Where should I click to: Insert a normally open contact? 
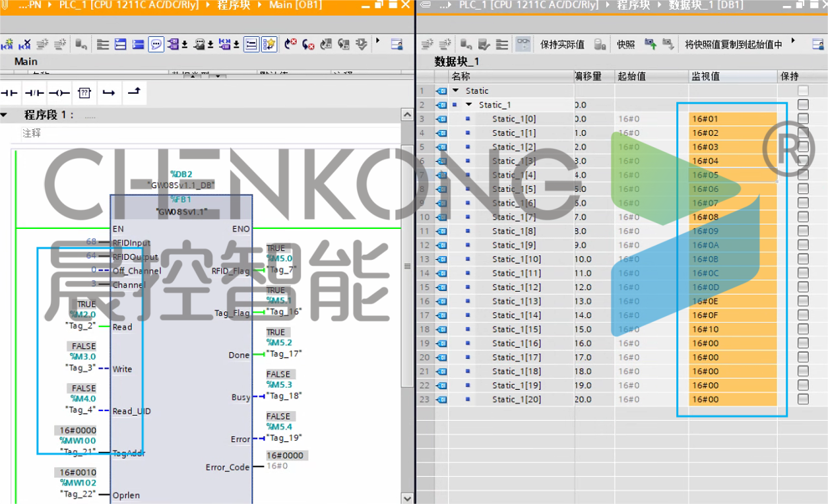click(x=9, y=93)
